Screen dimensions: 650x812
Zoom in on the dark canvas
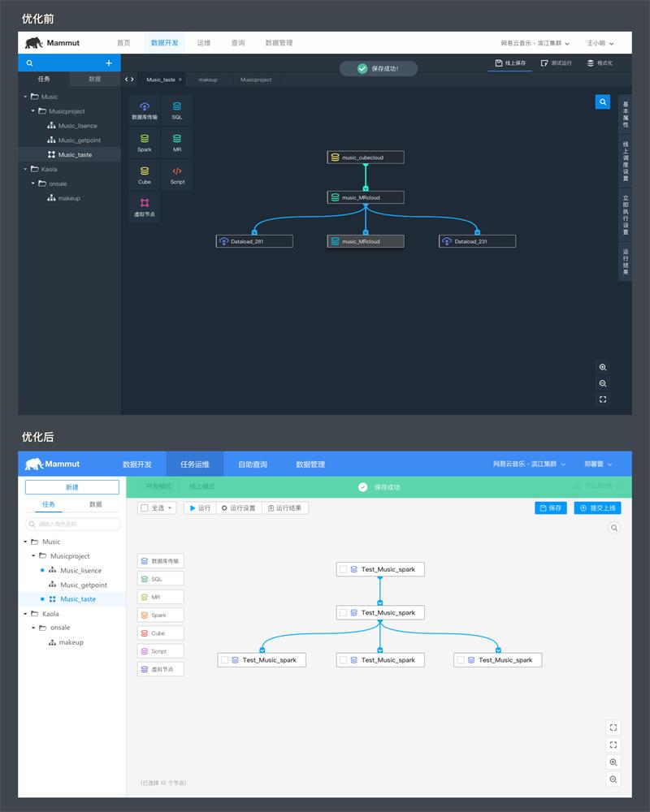coord(602,367)
